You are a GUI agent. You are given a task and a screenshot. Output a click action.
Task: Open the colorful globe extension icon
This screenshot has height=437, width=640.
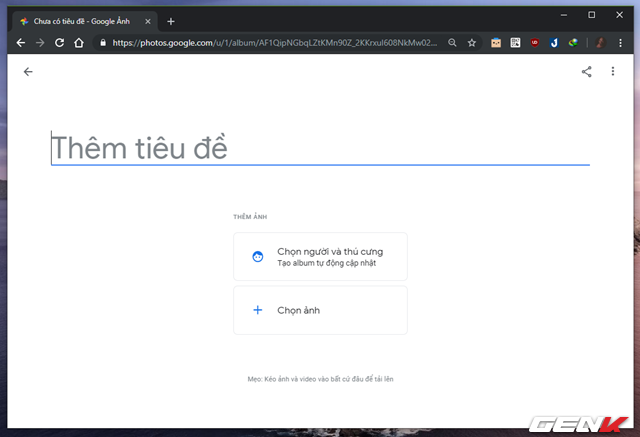pos(573,42)
